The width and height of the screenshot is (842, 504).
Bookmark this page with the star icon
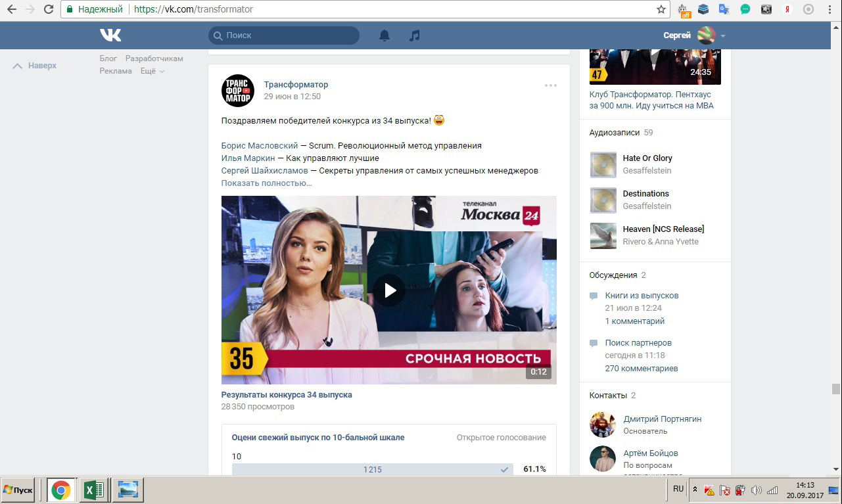pos(661,9)
